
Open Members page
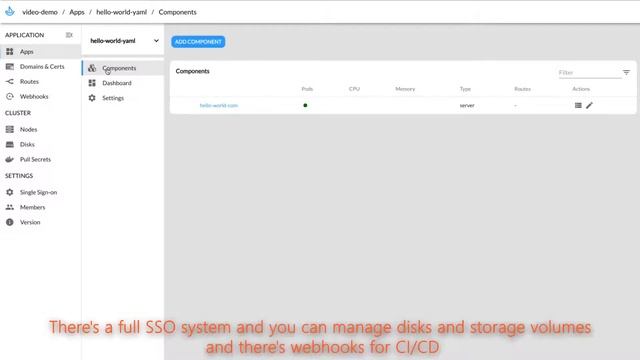click(x=40, y=207)
